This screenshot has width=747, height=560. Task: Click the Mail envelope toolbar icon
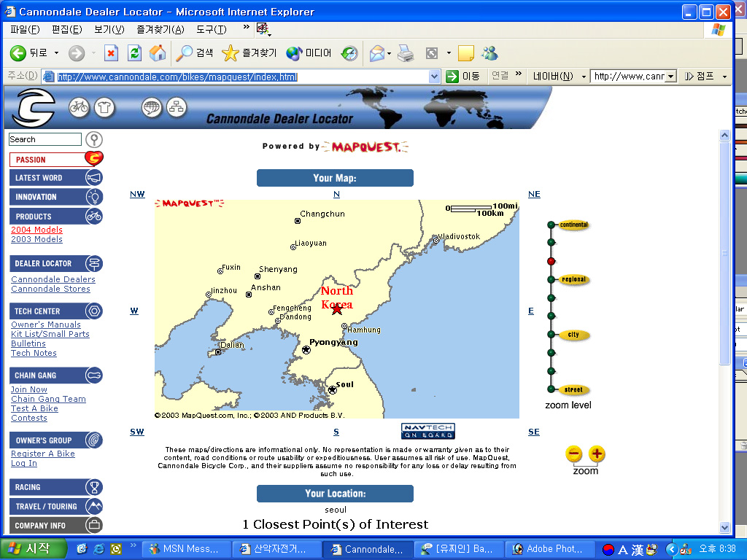point(377,52)
